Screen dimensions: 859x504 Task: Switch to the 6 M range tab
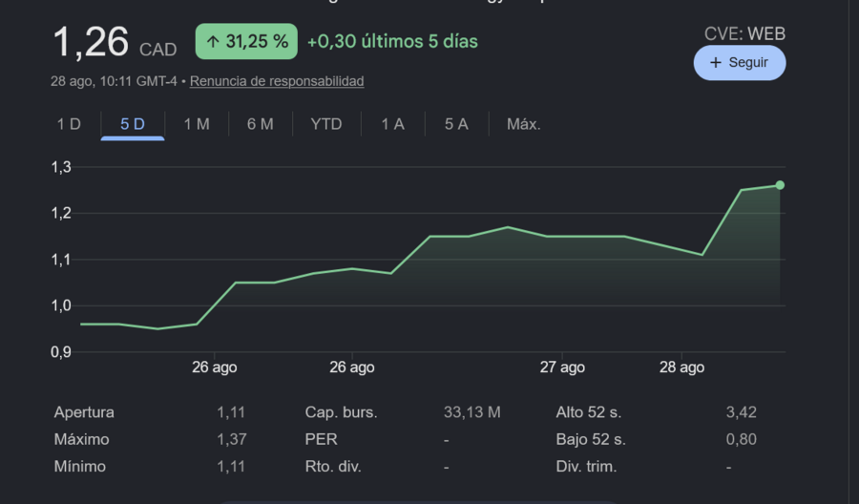(x=261, y=124)
